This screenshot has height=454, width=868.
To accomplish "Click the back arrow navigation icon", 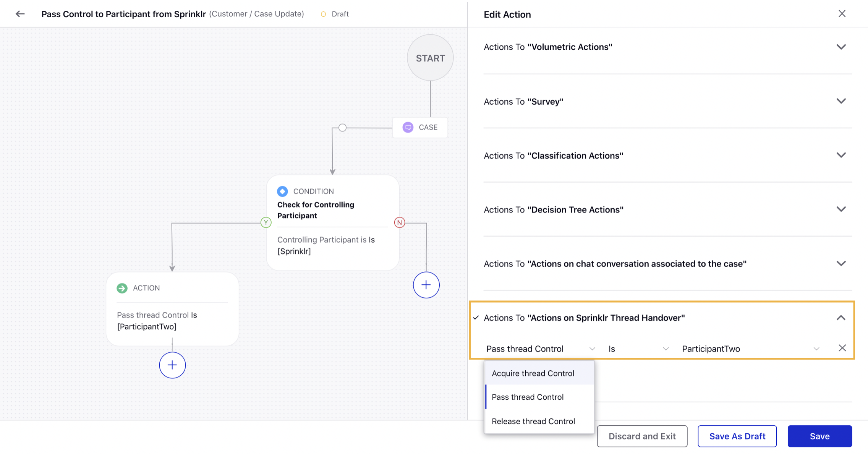I will (x=20, y=14).
